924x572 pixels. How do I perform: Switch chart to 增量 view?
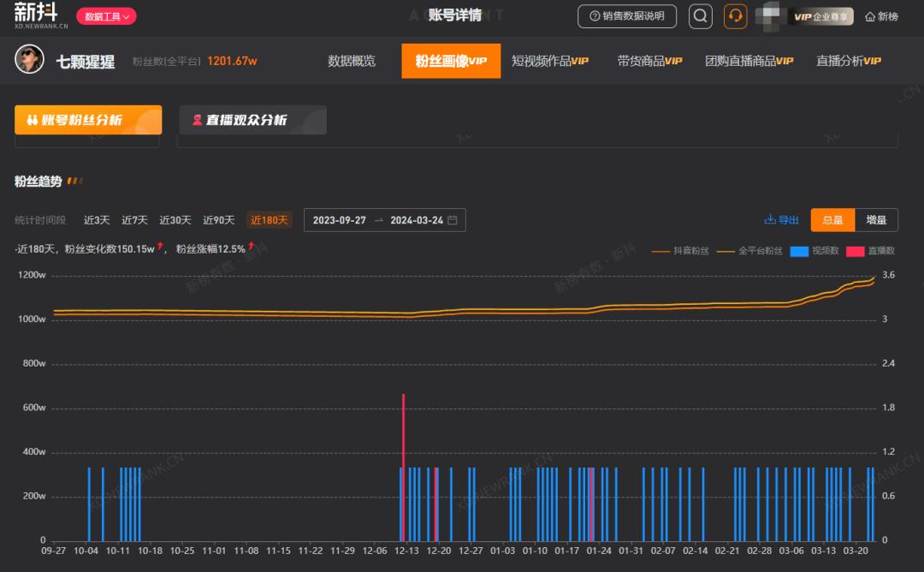point(876,220)
